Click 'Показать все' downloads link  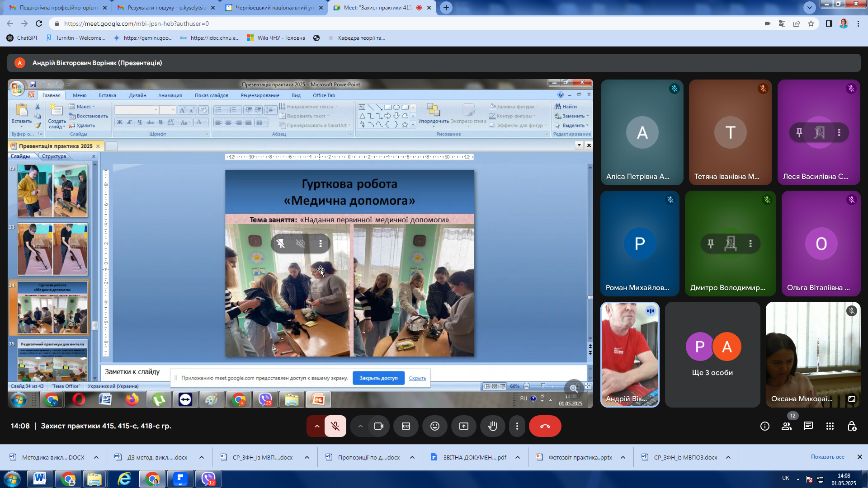[827, 457]
